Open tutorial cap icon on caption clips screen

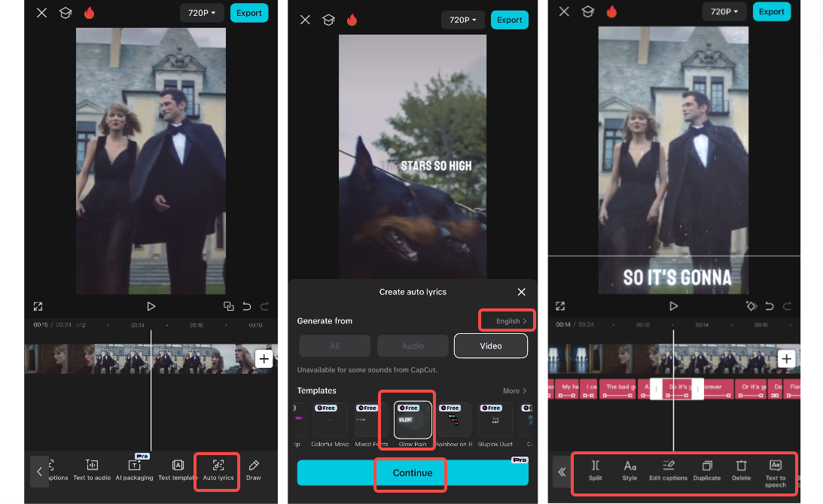pos(588,11)
